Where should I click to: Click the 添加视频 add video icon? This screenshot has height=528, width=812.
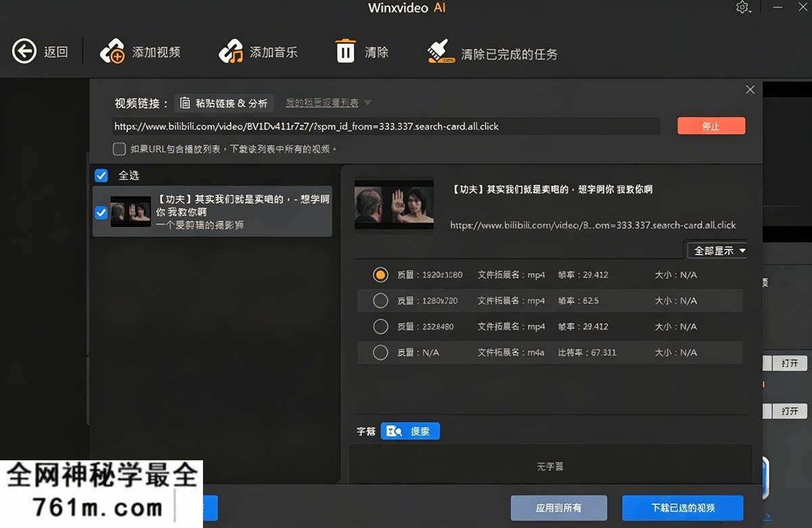(x=112, y=52)
